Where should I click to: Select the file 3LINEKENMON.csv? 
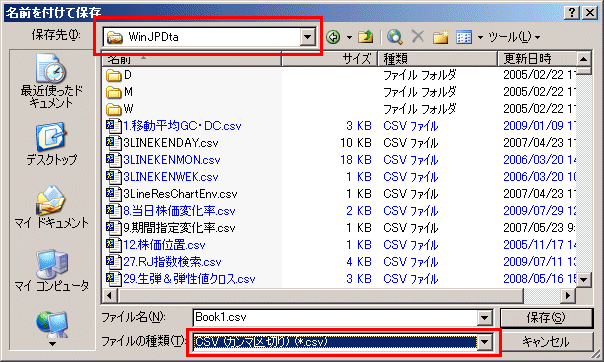coord(163,159)
